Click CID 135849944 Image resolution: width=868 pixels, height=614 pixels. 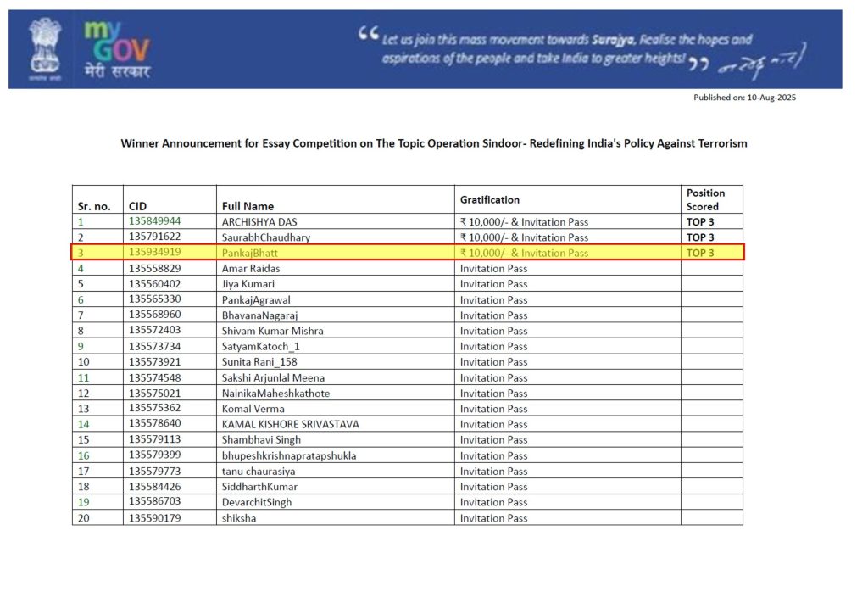point(155,220)
